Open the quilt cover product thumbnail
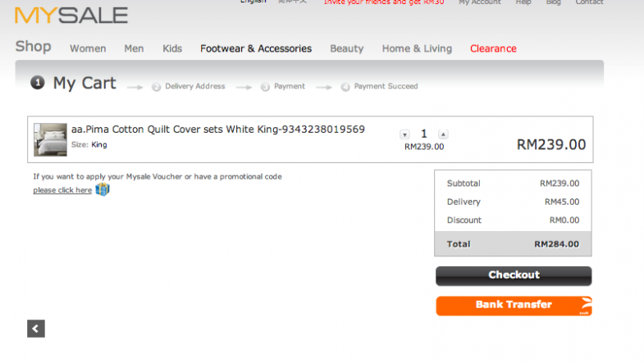Viewport: 644px width, 363px height. tap(50, 139)
